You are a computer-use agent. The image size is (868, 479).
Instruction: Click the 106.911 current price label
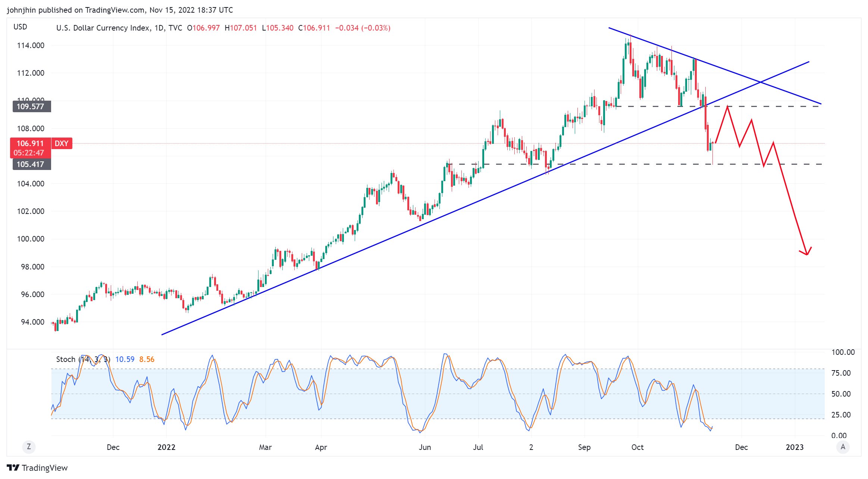click(30, 144)
